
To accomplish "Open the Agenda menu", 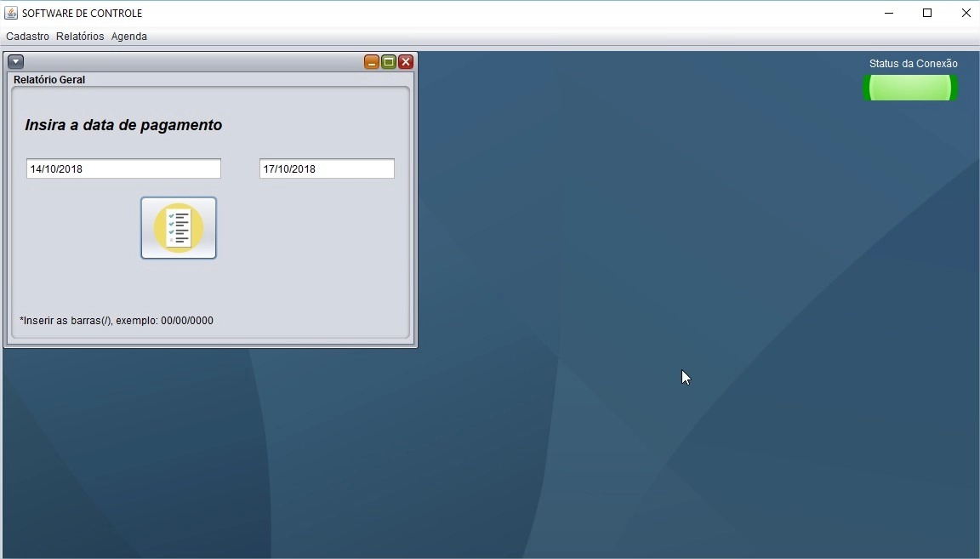I will point(129,37).
